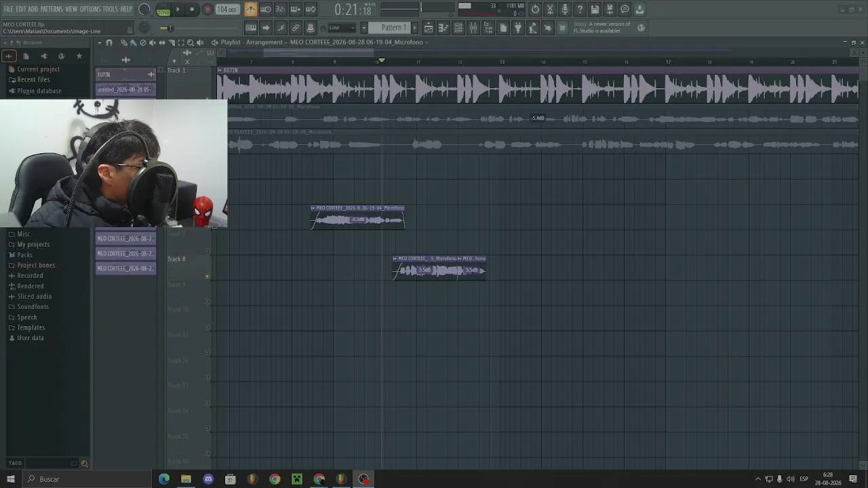
Task: Toggle wait for input to start playing
Action: pyautogui.click(x=266, y=9)
